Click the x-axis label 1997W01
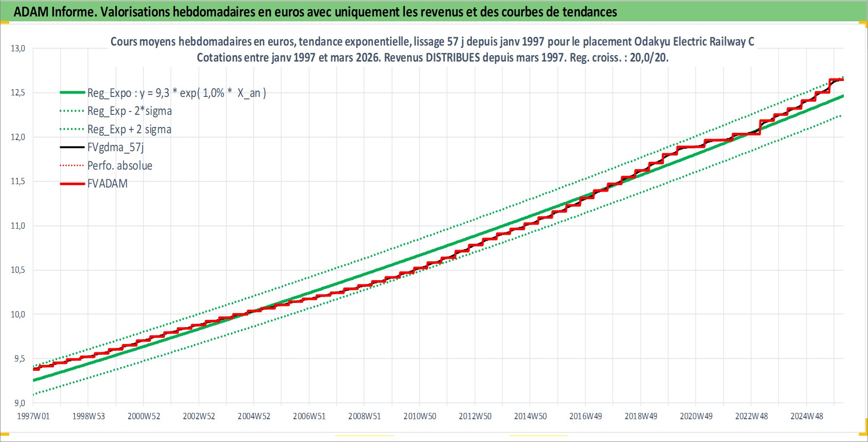The image size is (868, 442). [x=33, y=416]
